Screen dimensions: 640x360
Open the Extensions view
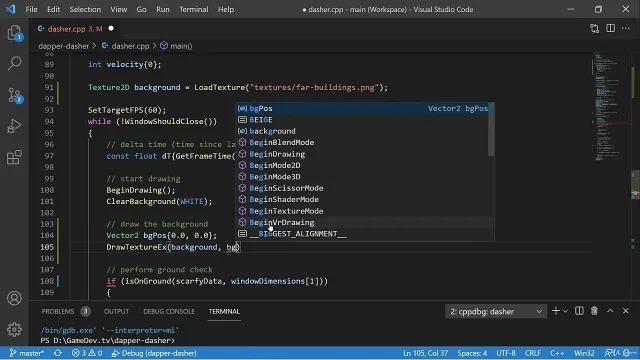pos(14,157)
